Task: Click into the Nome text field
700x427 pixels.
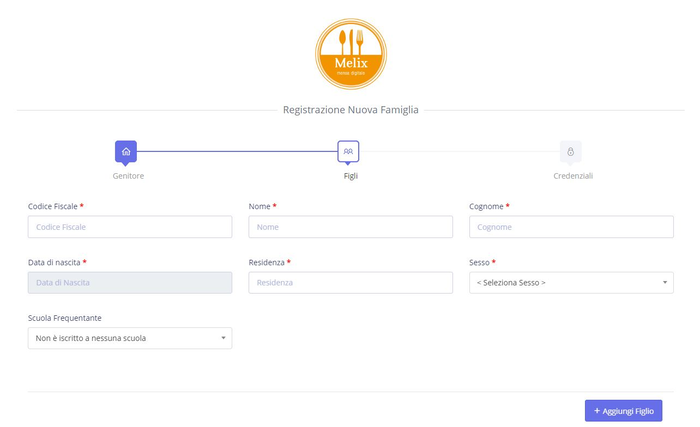Action: coord(350,227)
